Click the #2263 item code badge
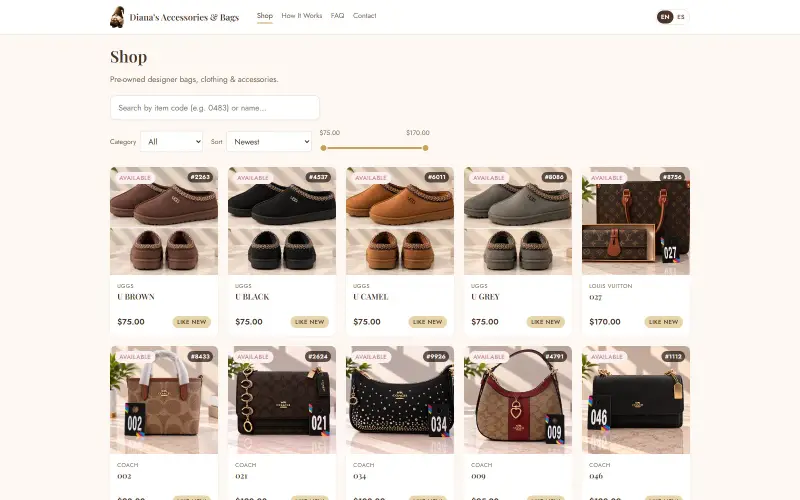This screenshot has height=500, width=800. [x=200, y=177]
